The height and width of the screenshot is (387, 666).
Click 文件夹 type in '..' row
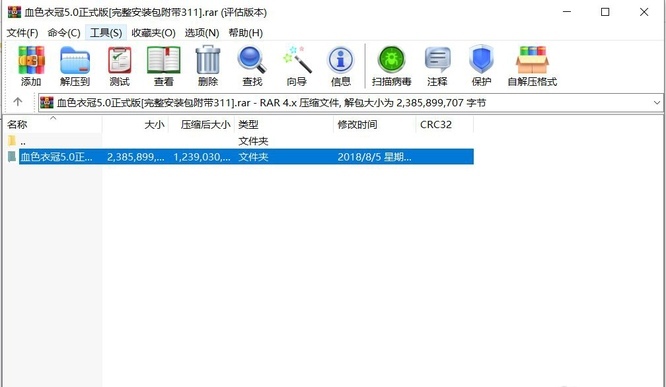(x=253, y=141)
